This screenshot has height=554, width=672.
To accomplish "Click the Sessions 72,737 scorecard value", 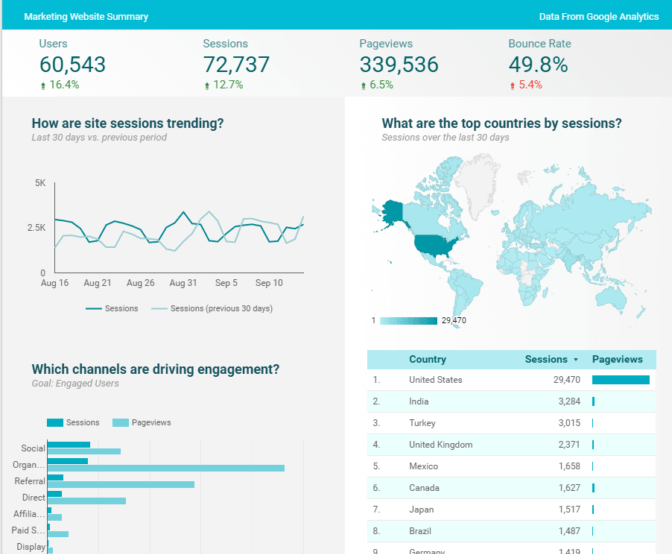I will (236, 65).
